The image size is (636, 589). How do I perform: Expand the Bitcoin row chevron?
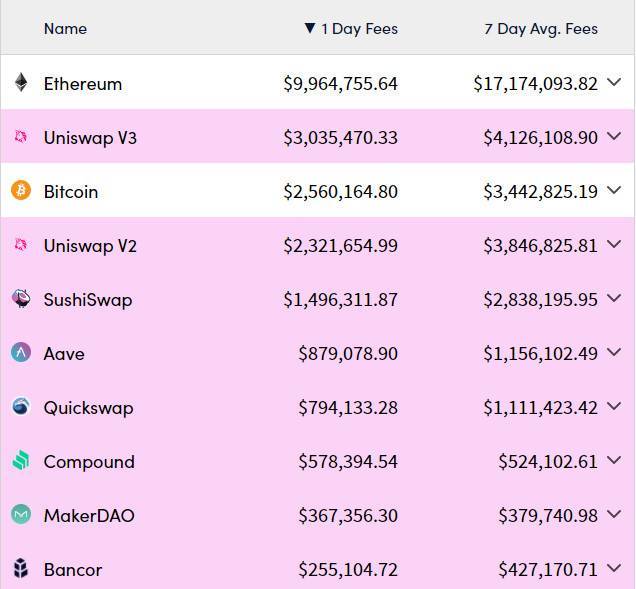[615, 190]
